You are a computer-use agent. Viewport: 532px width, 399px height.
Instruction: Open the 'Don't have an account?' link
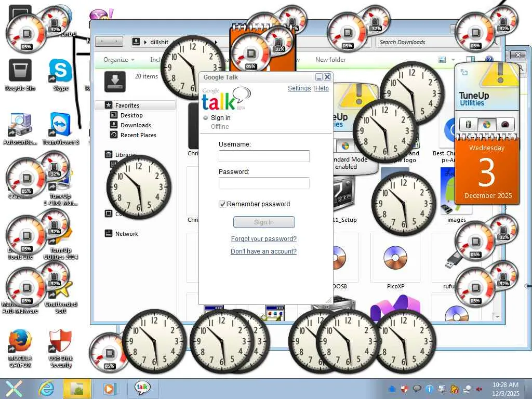pos(263,251)
